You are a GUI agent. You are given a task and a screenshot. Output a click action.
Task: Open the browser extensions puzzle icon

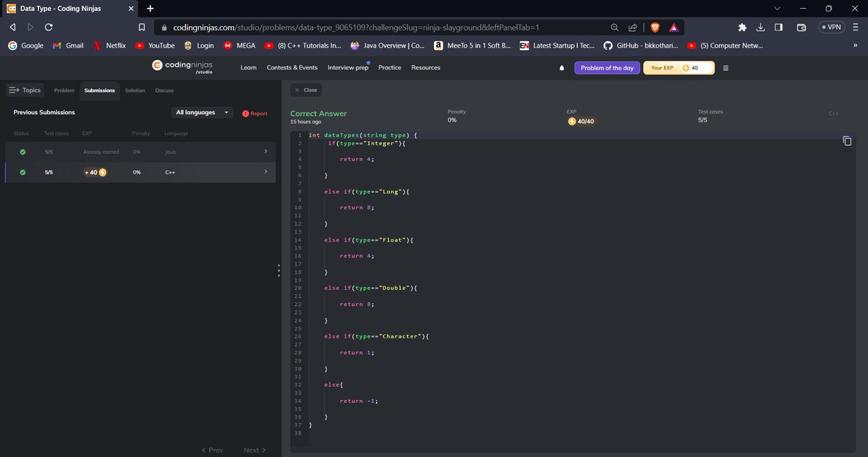pos(742,27)
